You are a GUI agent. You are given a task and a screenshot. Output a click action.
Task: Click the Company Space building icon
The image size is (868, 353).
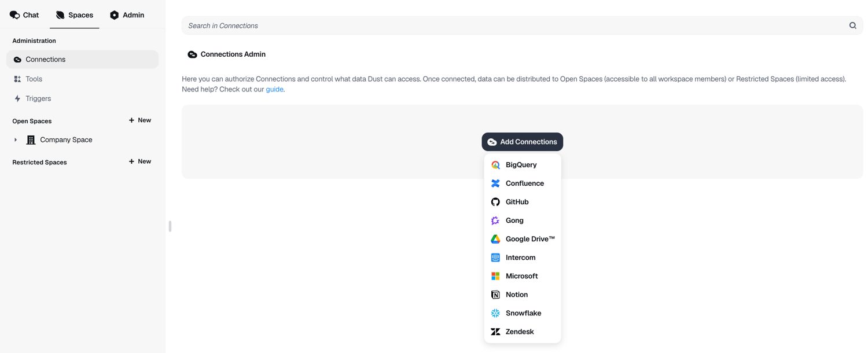[x=31, y=140]
